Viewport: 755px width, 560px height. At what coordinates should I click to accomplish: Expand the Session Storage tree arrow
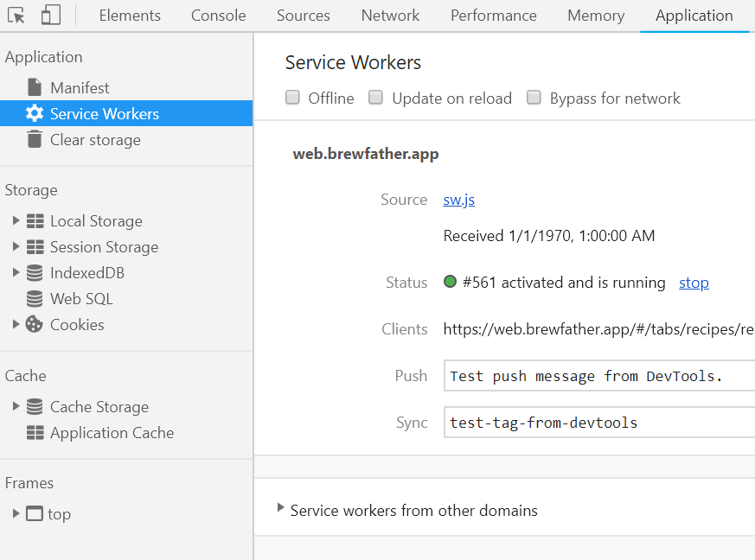[x=16, y=246]
